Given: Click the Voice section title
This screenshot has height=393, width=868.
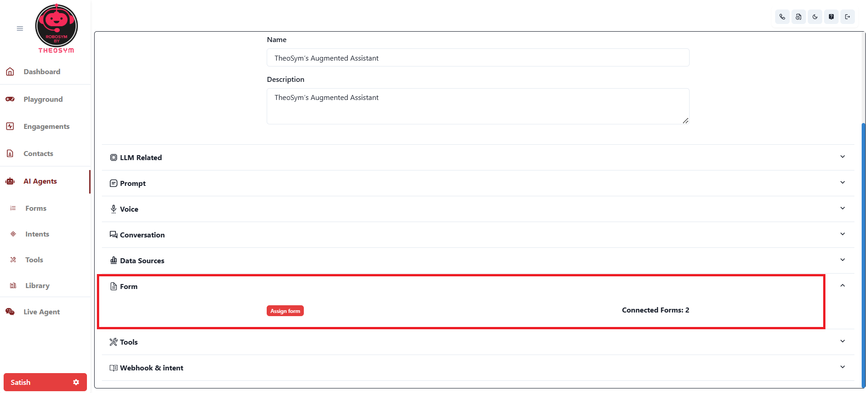Looking at the screenshot, I should [129, 209].
